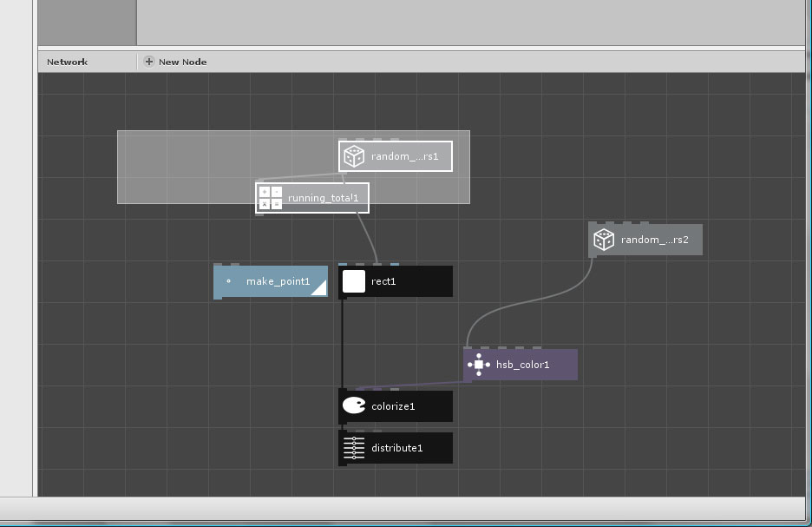Viewport: 812px width, 527px height.
Task: Click the hsb_color1 node's color icon
Action: [479, 365]
